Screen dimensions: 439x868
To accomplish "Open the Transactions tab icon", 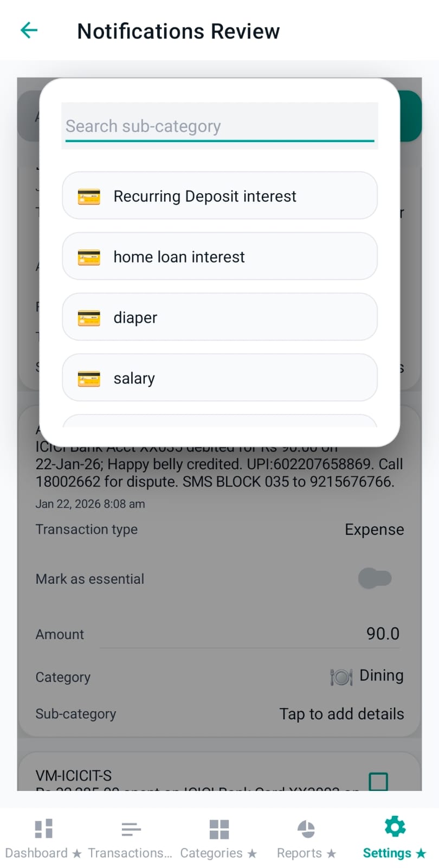I will pyautogui.click(x=131, y=829).
